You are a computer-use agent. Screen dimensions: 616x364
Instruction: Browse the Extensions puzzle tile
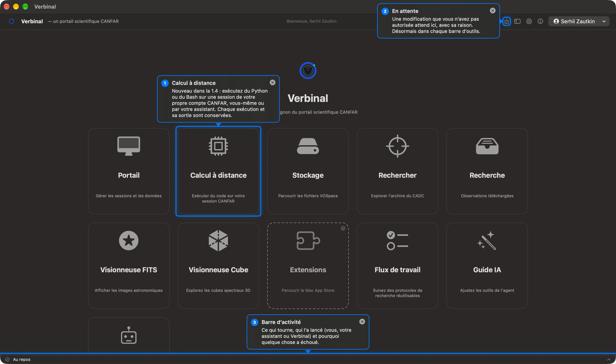pyautogui.click(x=308, y=266)
